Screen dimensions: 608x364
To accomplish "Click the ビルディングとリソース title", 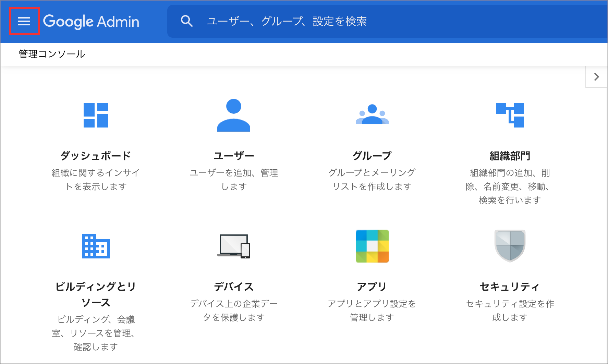I will click(96, 294).
